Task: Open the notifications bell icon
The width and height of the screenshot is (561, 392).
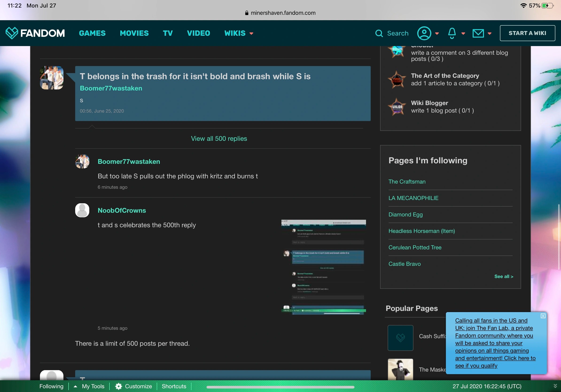Action: (452, 33)
